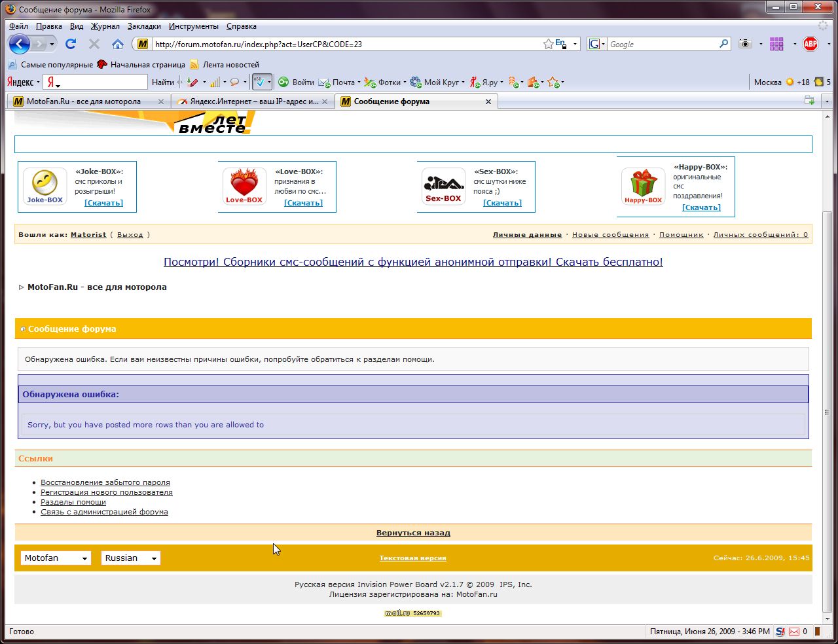The width and height of the screenshot is (838, 644).
Task: Open the Lenta novostey news feed bookmark
Action: (225, 65)
